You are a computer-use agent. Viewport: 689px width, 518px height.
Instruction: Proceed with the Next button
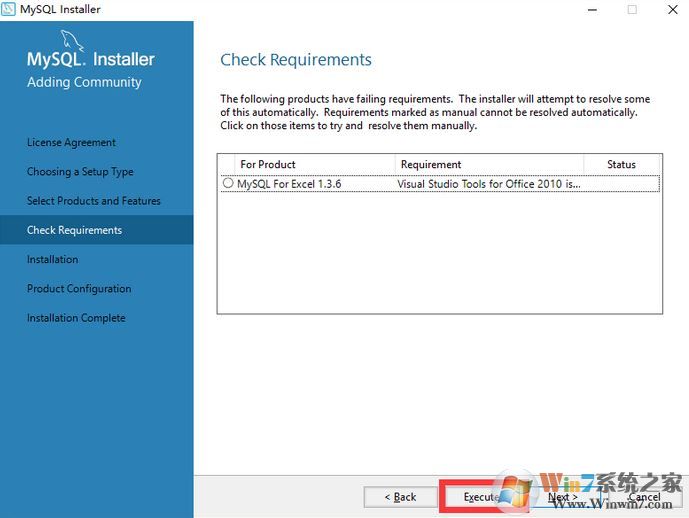(563, 497)
